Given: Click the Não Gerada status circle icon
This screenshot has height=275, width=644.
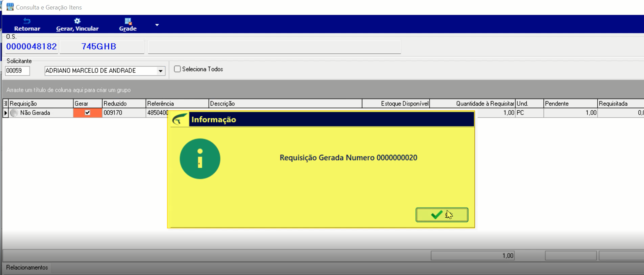Looking at the screenshot, I should point(14,113).
